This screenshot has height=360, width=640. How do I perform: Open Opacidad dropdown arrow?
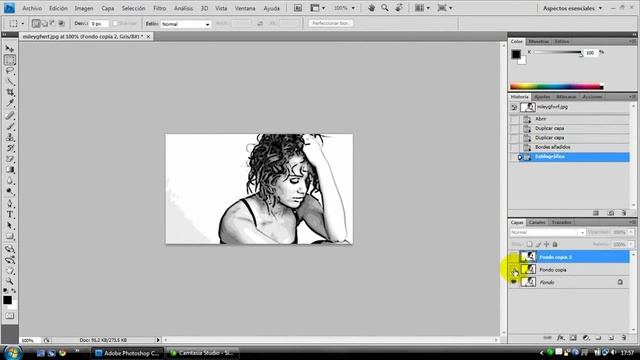tap(631, 232)
